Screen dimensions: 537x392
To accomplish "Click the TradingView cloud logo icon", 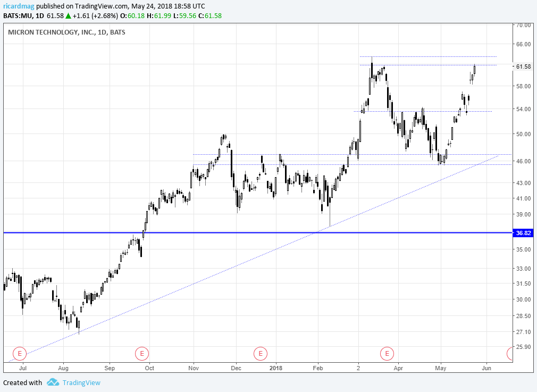I will click(x=53, y=382).
